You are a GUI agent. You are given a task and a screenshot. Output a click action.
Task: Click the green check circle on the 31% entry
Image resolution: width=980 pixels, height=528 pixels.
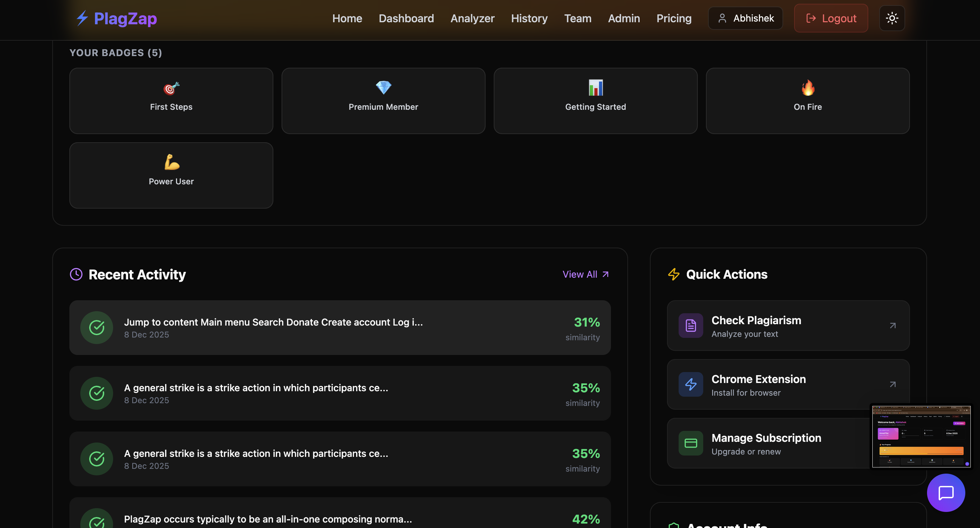point(97,327)
